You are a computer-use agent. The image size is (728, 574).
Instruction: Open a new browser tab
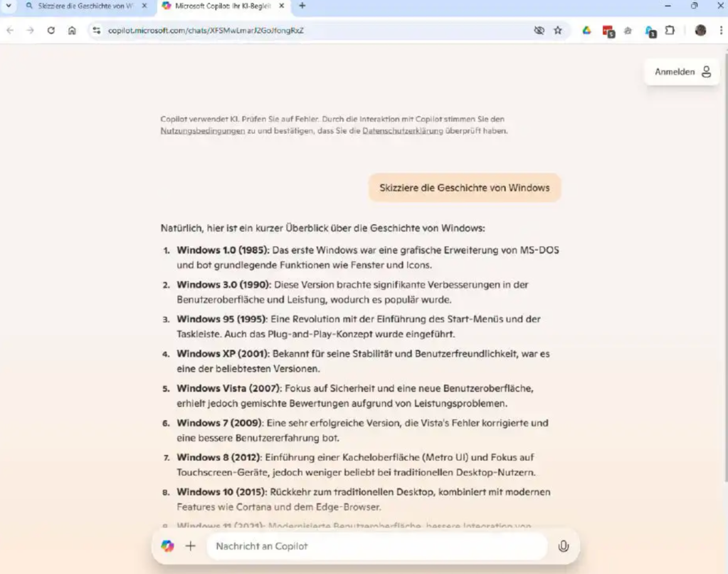pos(302,6)
